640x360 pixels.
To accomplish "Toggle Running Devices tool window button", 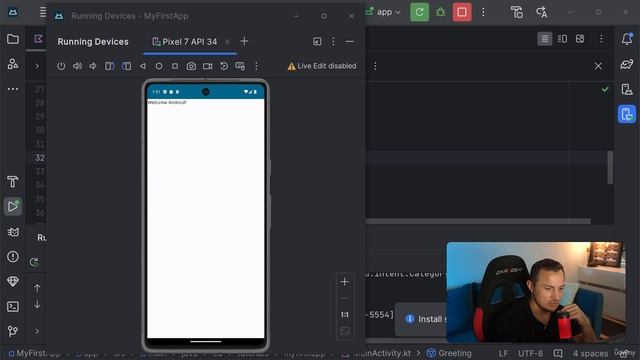I will point(627,114).
